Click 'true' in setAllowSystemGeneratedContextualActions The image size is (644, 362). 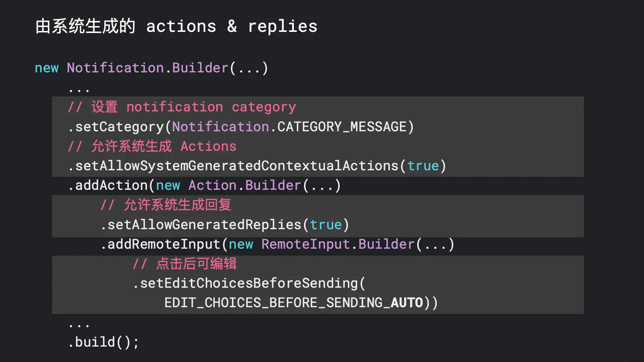[423, 166]
